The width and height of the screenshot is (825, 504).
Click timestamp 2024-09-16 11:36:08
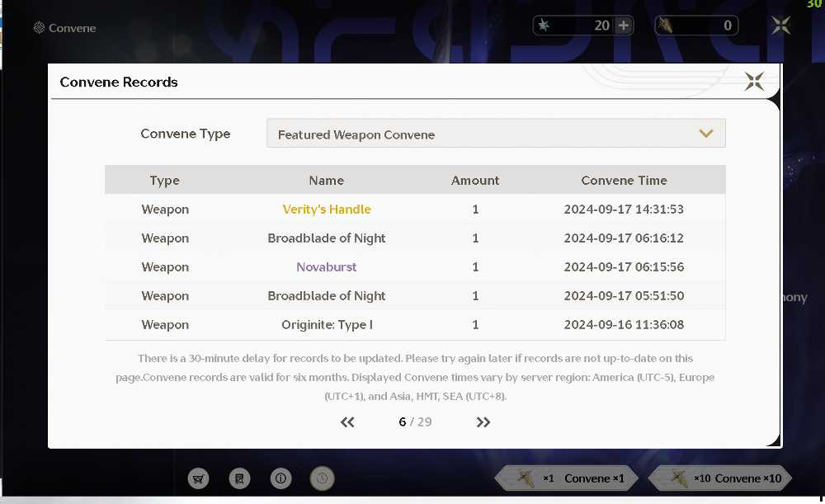click(624, 325)
